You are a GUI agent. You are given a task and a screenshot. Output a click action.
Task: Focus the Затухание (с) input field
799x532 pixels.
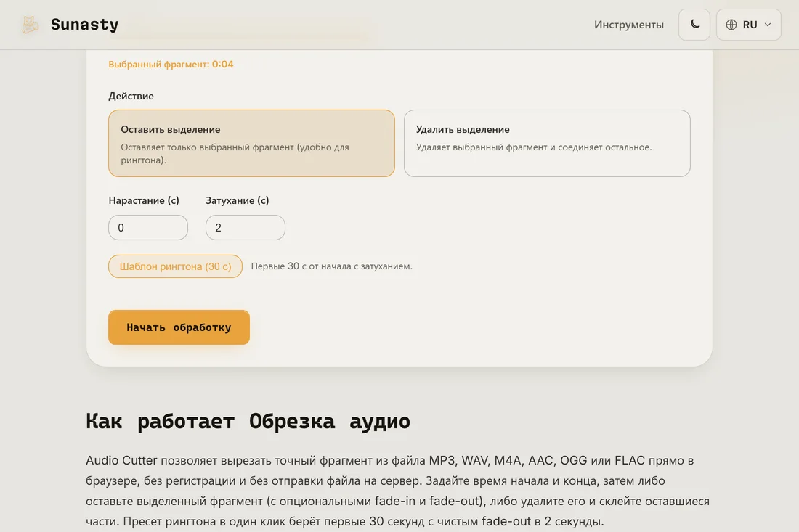click(x=245, y=228)
